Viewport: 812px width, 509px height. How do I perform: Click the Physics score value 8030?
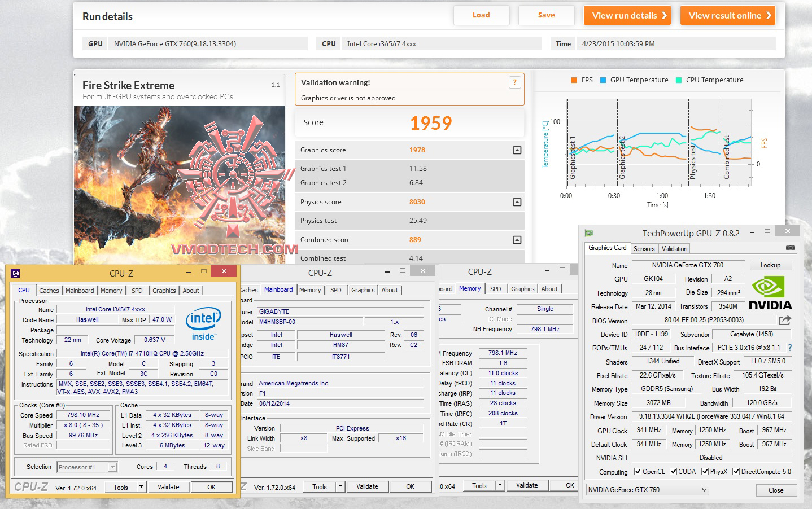[x=417, y=202]
